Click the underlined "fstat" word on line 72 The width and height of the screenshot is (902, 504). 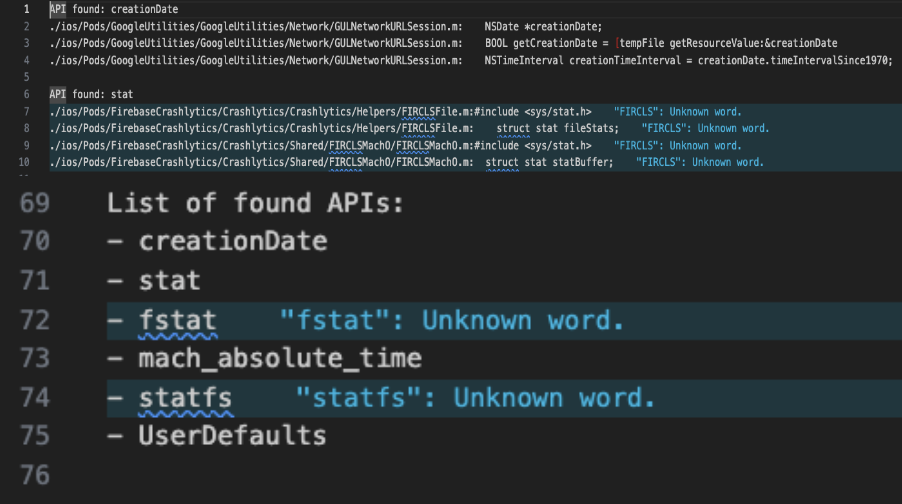pos(177,320)
